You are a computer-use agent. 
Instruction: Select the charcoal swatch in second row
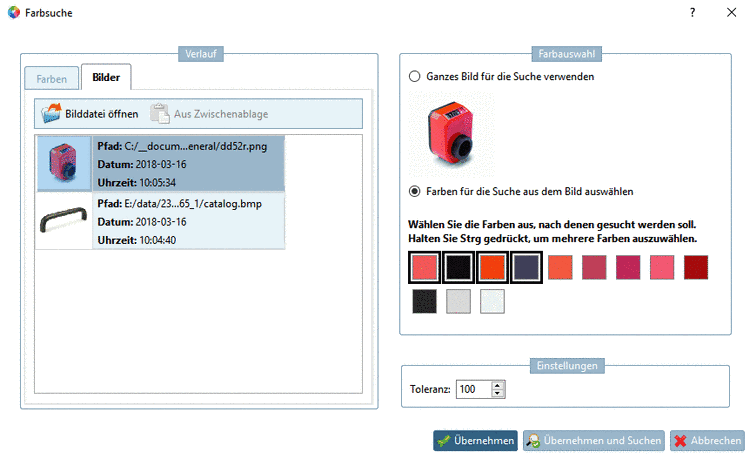[x=424, y=301]
